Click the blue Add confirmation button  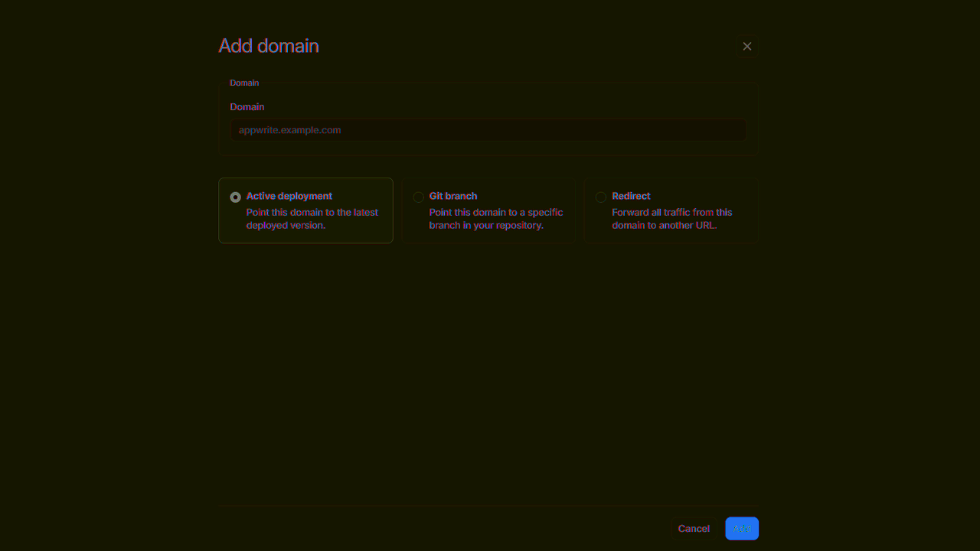click(x=741, y=528)
